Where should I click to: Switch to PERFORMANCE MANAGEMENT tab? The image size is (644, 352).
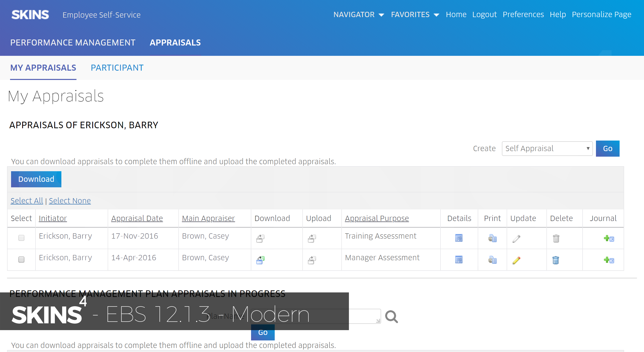[x=73, y=42]
